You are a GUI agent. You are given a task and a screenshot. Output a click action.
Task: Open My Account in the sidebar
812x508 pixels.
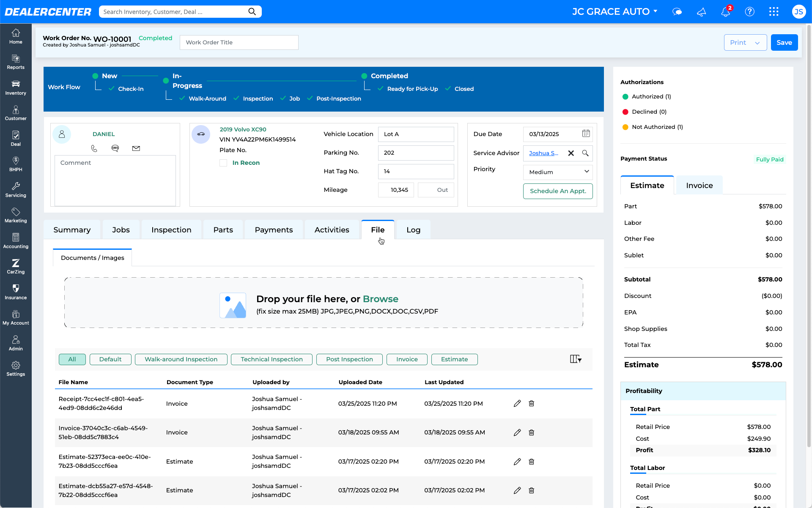16,317
